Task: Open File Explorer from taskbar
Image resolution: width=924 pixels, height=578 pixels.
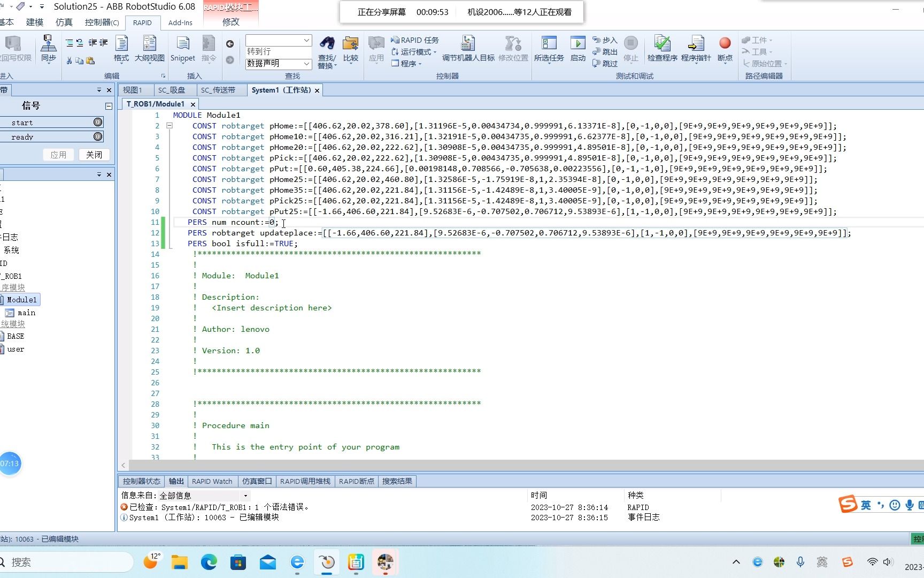Action: 180,562
